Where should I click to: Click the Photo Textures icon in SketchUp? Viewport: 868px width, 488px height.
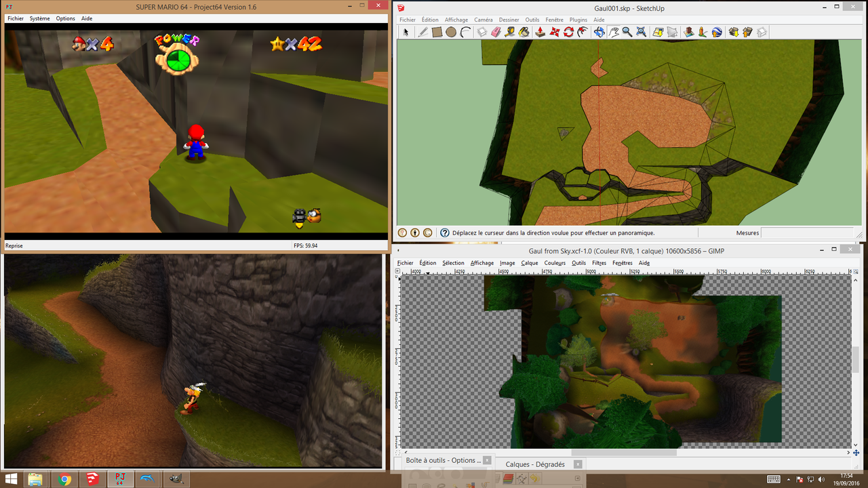(703, 32)
